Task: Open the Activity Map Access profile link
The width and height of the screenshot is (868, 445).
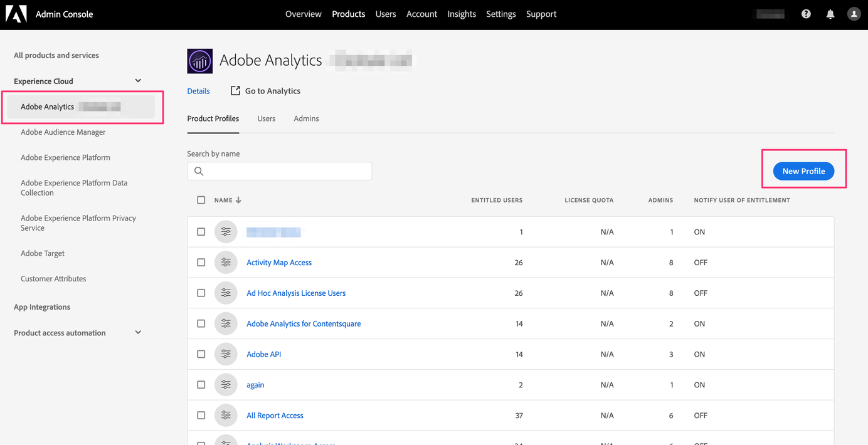Action: (x=279, y=263)
